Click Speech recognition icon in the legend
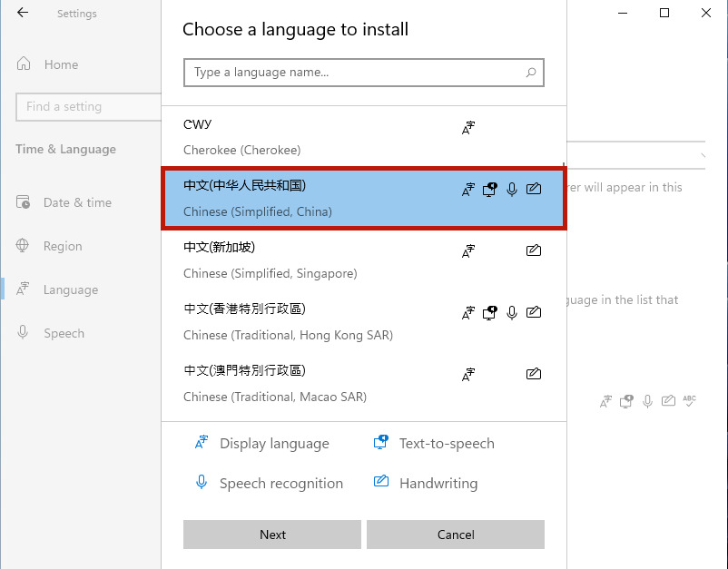 (x=201, y=483)
